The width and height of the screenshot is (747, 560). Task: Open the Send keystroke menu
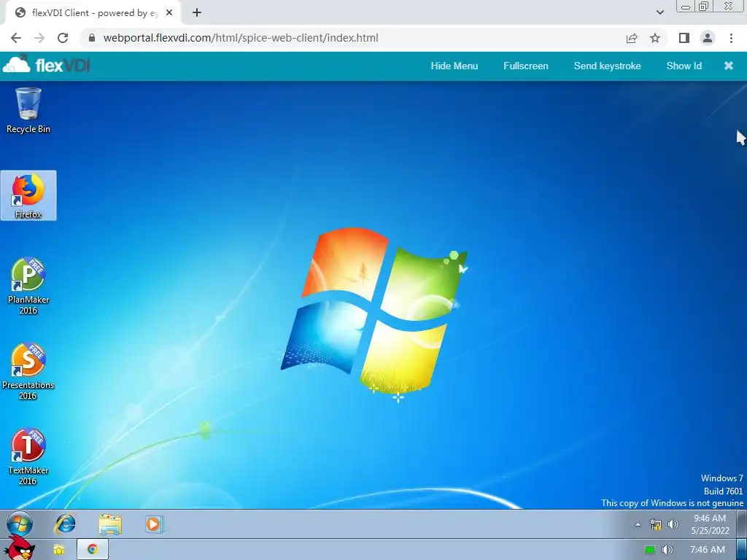(x=607, y=66)
